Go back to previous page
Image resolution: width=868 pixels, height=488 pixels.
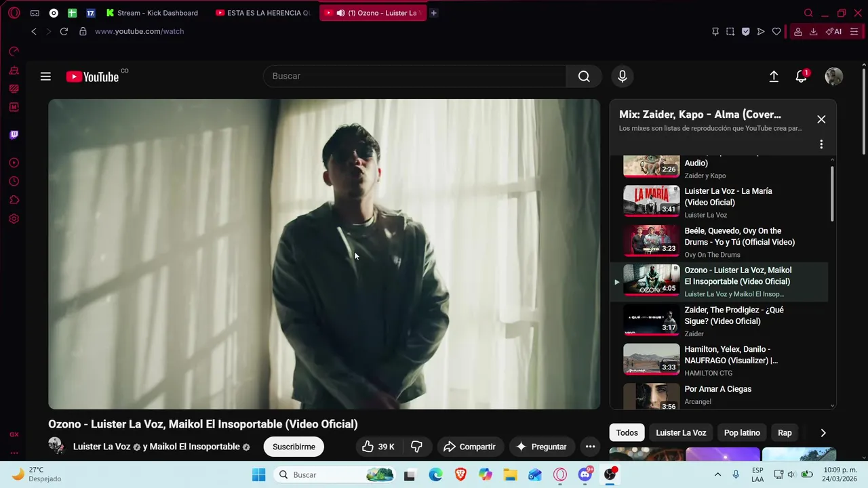[34, 31]
